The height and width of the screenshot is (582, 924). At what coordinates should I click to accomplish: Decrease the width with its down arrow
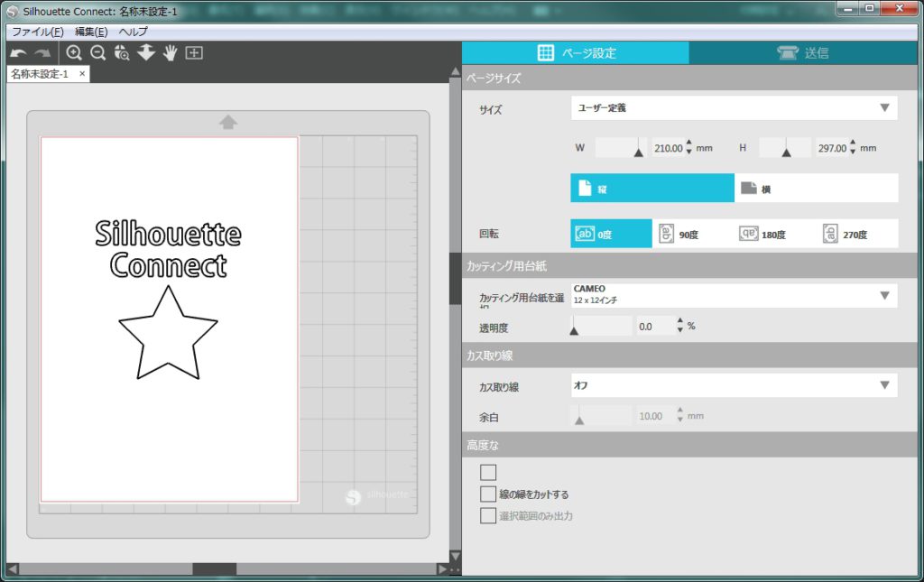pos(688,152)
